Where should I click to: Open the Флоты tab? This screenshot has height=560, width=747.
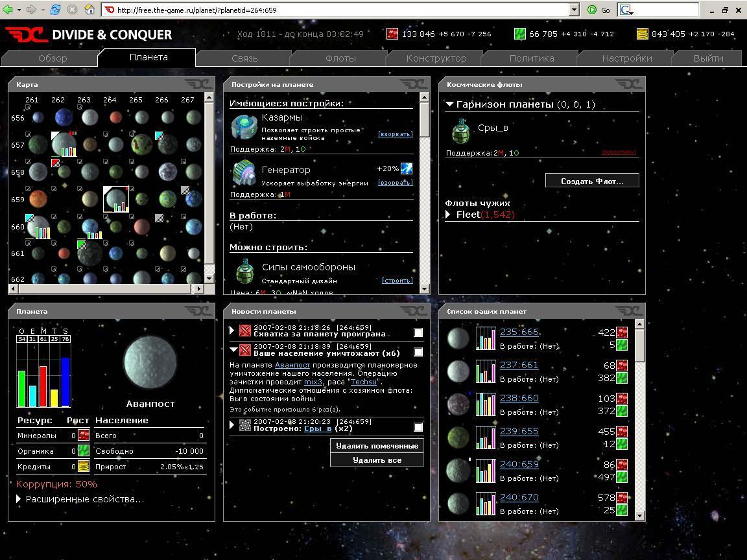click(x=340, y=58)
